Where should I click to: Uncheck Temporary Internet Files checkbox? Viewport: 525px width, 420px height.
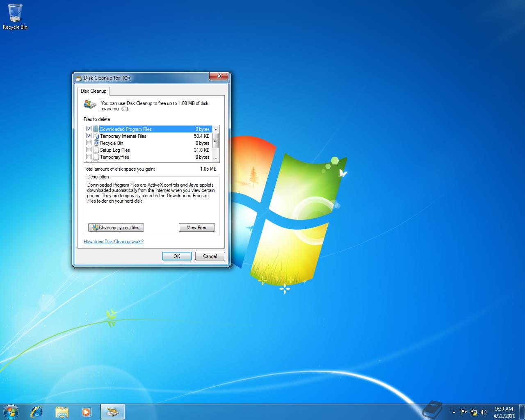[x=89, y=136]
